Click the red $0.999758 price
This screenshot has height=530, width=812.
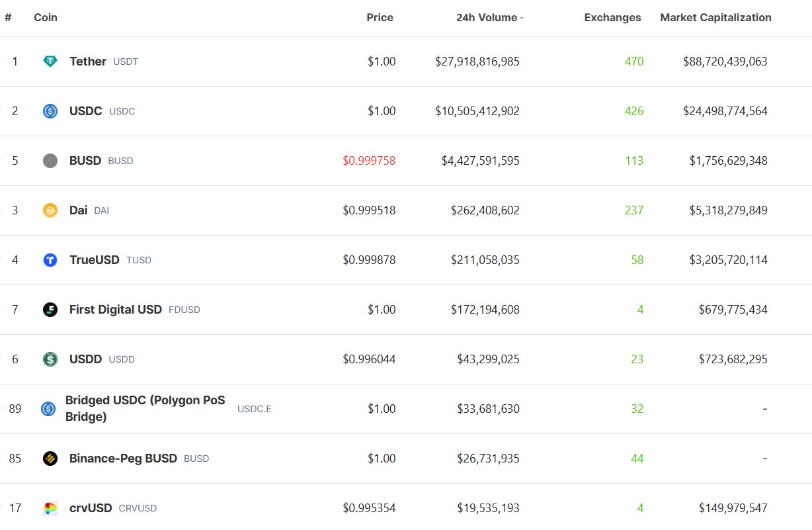tap(369, 161)
